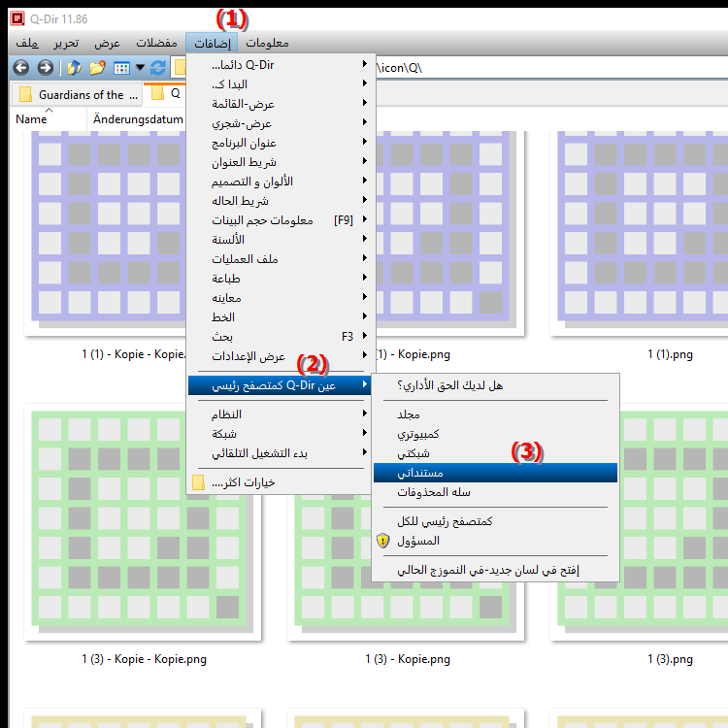Select سله المحذوفات in the submenu
728x728 pixels.
[x=495, y=492]
